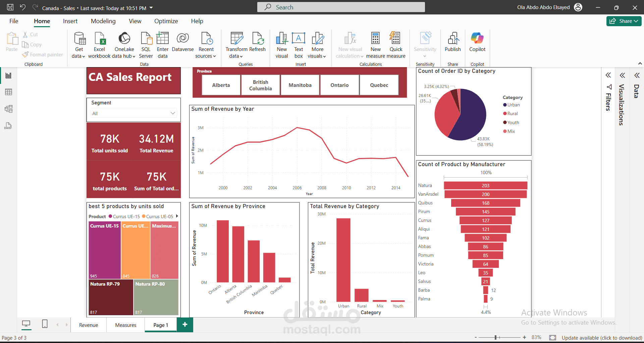Go to Revenue page tab
This screenshot has height=343, width=644.
click(89, 325)
